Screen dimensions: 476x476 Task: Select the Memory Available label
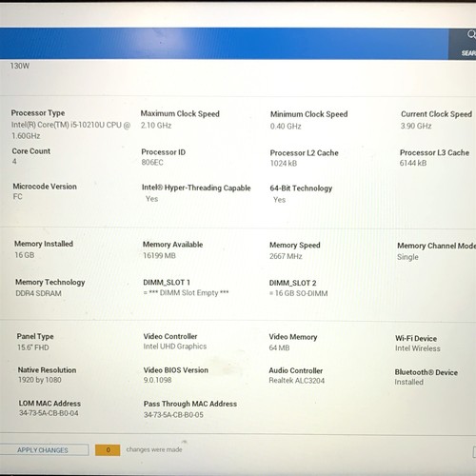tap(172, 245)
